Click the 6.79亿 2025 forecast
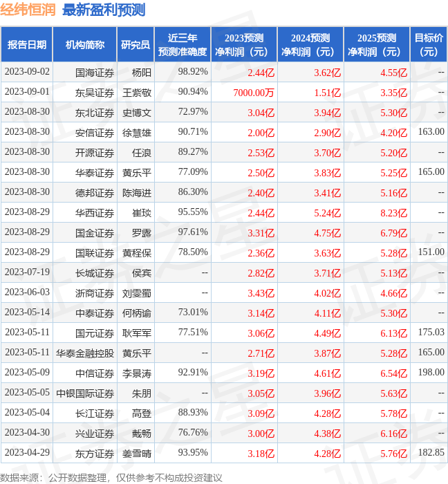This screenshot has height=484, width=448. pos(393,234)
